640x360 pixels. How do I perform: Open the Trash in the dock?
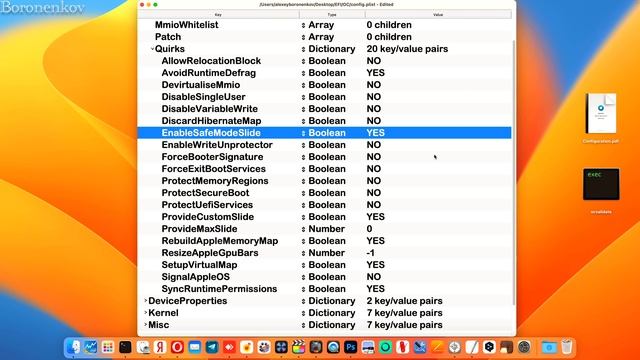pyautogui.click(x=567, y=347)
